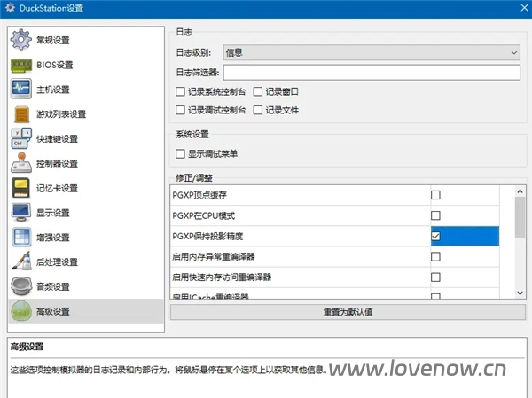
Task: Select the PGXP顶点缓存 row text
Action: pyautogui.click(x=199, y=195)
